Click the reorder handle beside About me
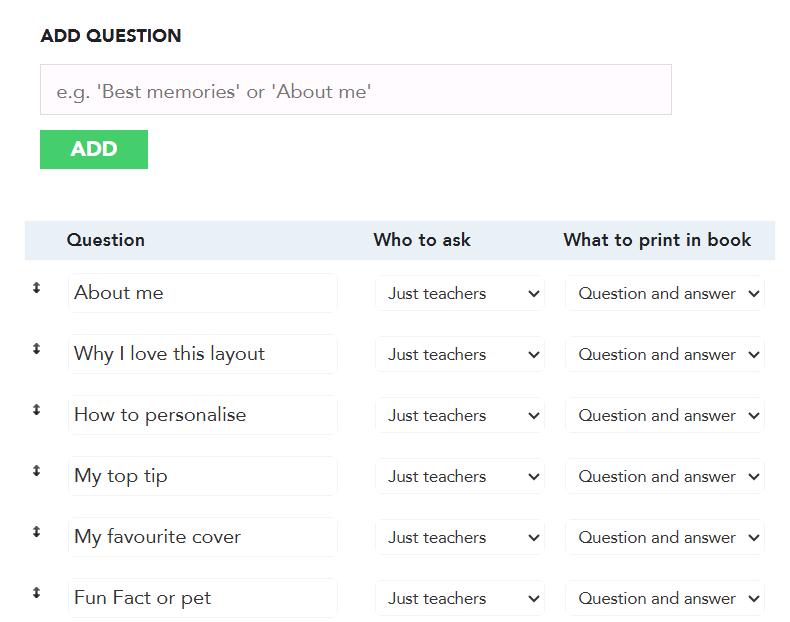Screen dimensions: 790x622 pos(37,288)
